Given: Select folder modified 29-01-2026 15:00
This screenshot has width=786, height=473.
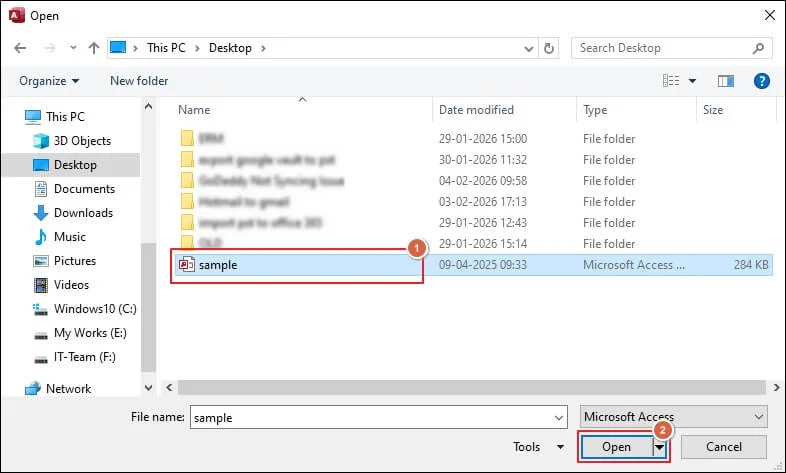Looking at the screenshot, I should pos(473,139).
